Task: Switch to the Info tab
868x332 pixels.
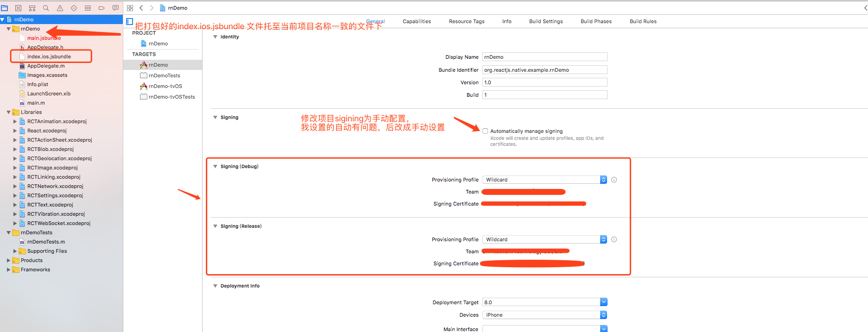Action: click(x=507, y=21)
